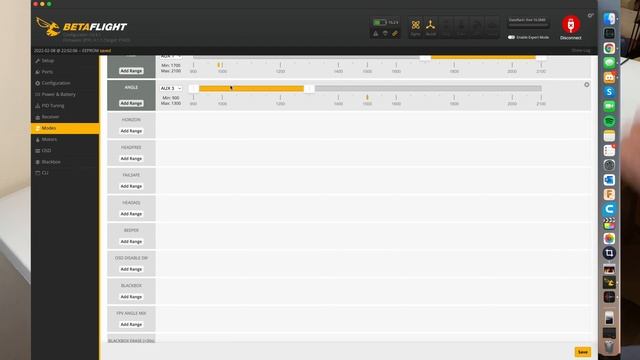Click Add Range in the topmost mode row

131,71
